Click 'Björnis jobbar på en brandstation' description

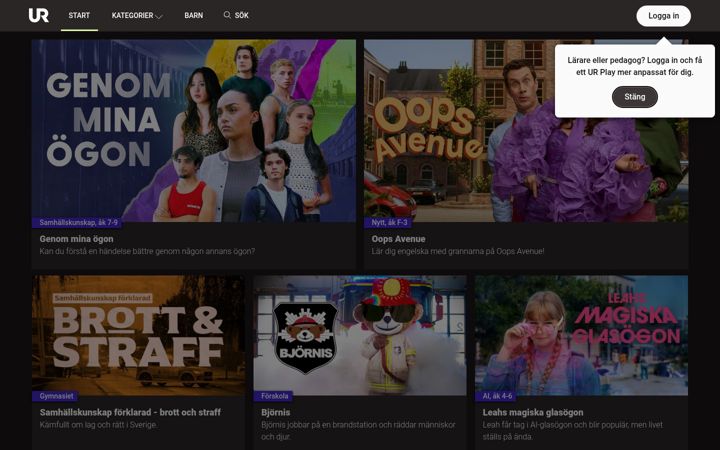pyautogui.click(x=358, y=431)
